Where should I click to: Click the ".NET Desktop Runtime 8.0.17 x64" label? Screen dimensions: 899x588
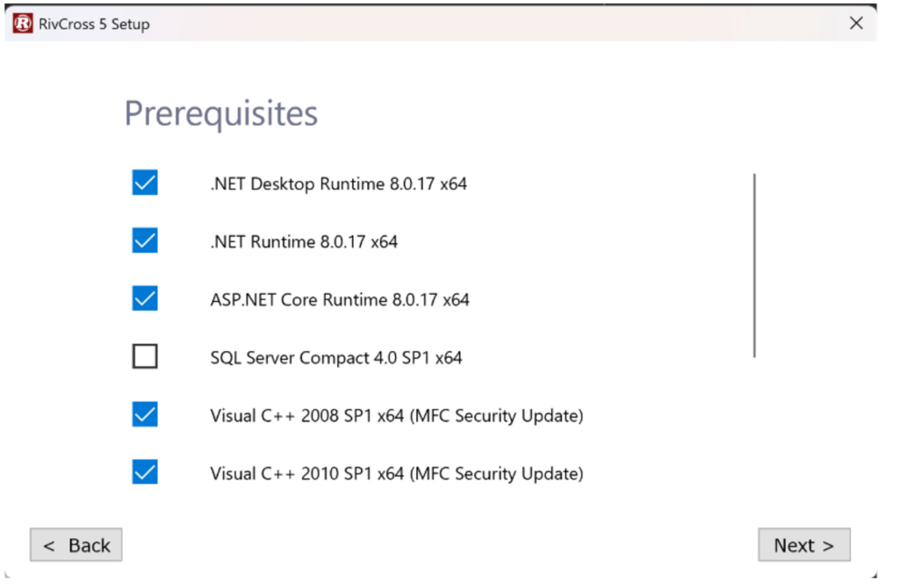[338, 184]
